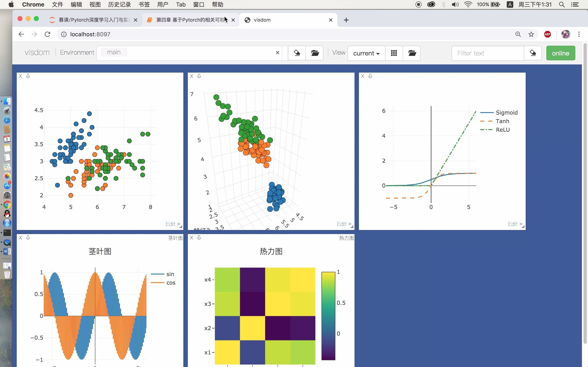Click the filter text eraser icon
Image resolution: width=588 pixels, height=367 pixels.
(x=533, y=53)
